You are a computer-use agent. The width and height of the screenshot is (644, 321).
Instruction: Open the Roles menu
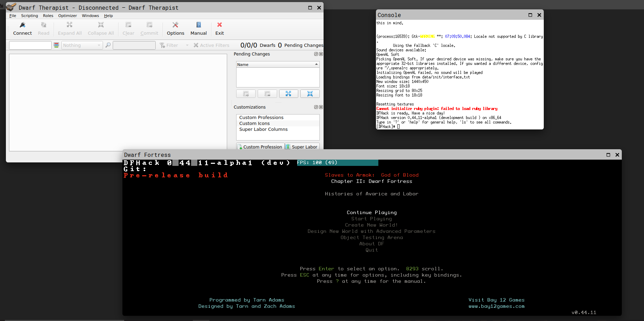pyautogui.click(x=48, y=16)
